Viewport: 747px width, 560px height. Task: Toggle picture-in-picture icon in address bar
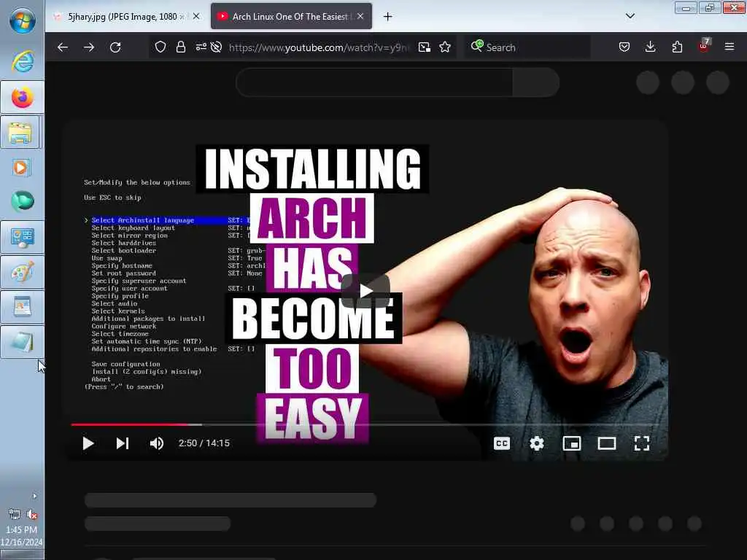tap(424, 47)
